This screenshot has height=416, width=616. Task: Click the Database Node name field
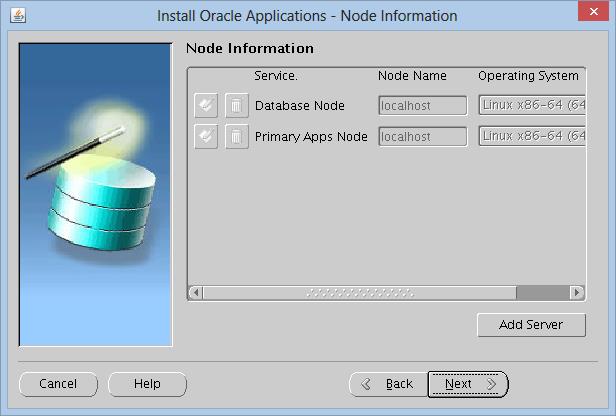click(x=423, y=105)
